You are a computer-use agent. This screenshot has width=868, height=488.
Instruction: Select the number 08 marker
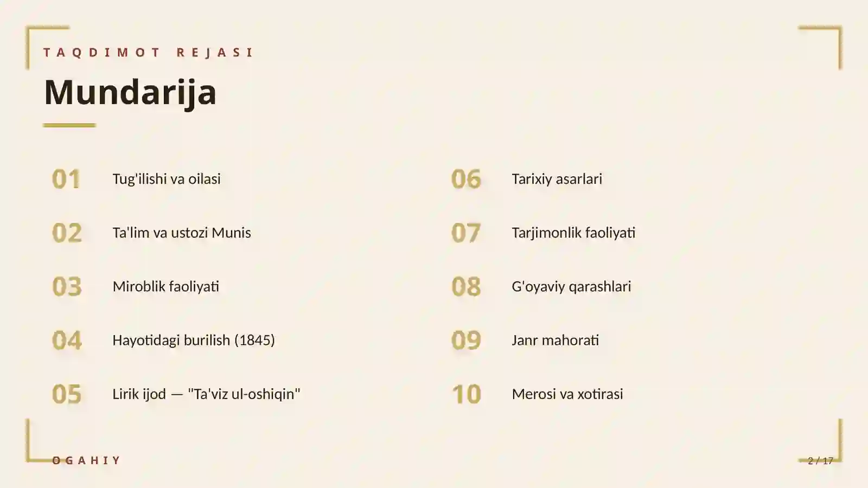tap(466, 286)
